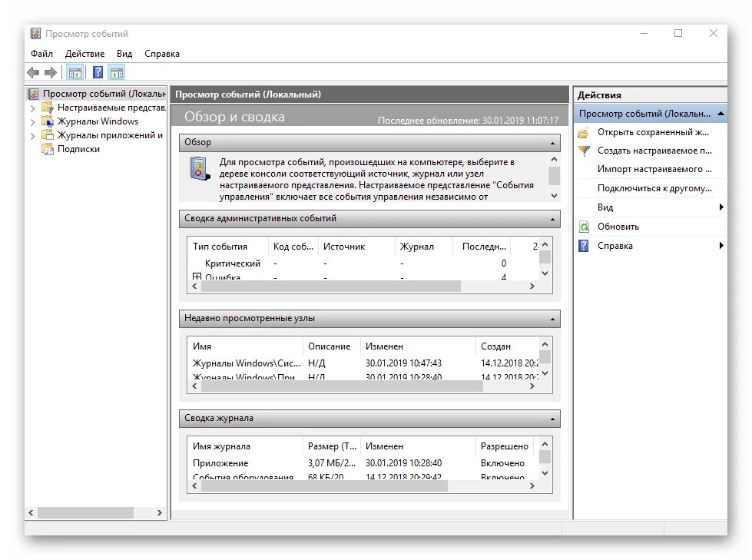Click the Справка question mark icon in Actions
752x560 pixels.
pyautogui.click(x=583, y=246)
